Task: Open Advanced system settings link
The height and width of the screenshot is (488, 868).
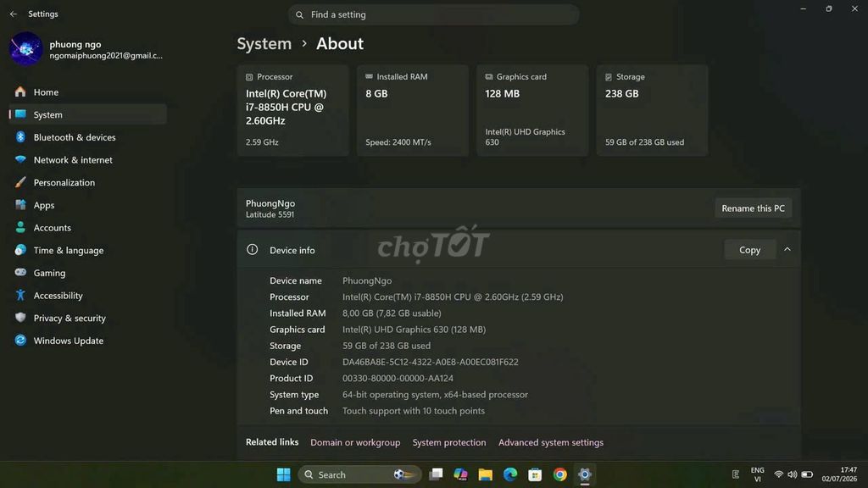Action: click(x=551, y=442)
